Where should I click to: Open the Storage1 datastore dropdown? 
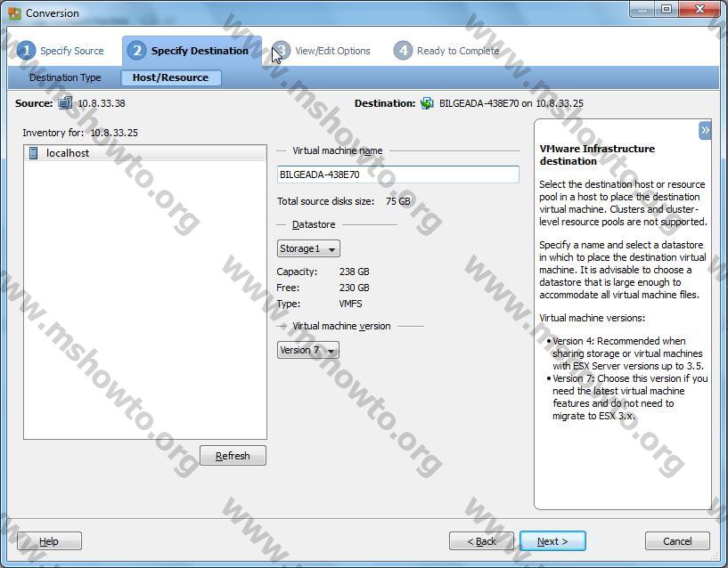tap(308, 248)
